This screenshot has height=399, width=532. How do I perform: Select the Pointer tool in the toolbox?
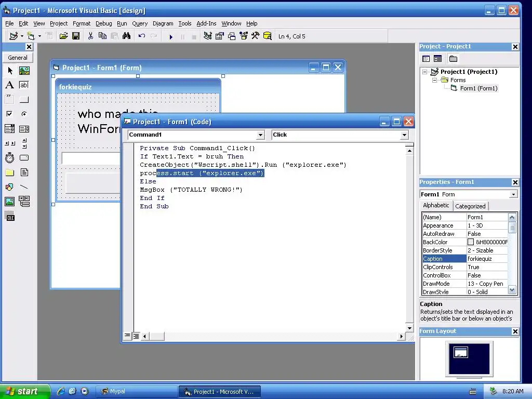pyautogui.click(x=10, y=71)
